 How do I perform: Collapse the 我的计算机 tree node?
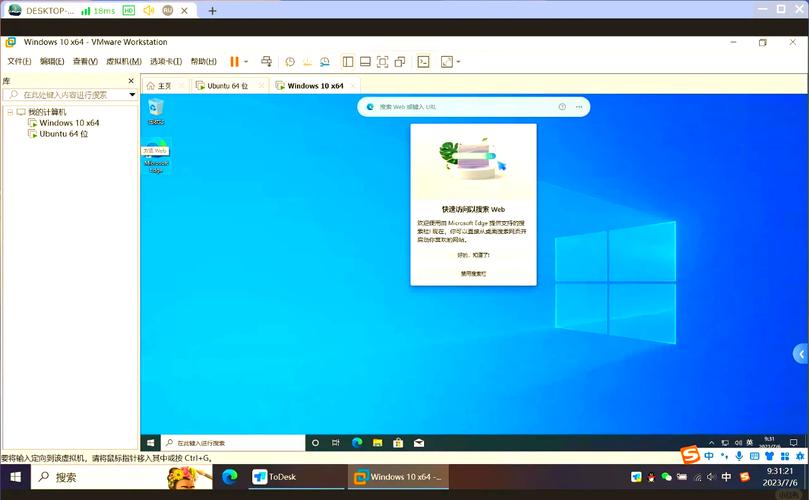tap(9, 112)
